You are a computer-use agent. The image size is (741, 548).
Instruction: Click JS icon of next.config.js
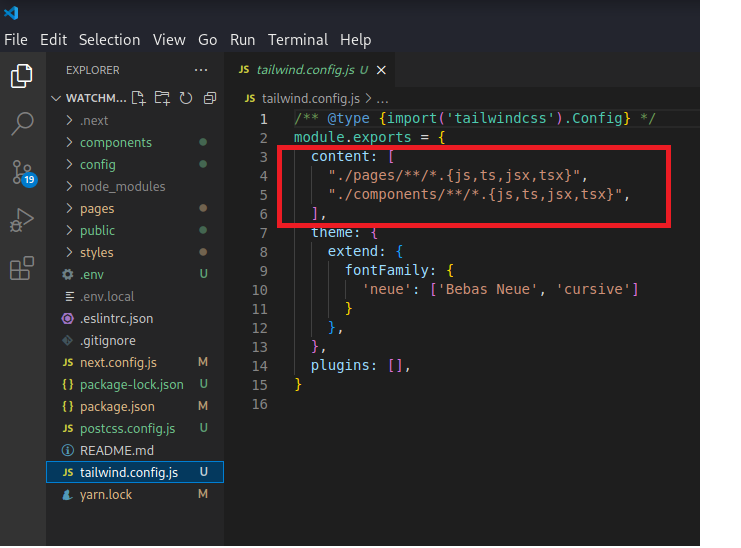tap(68, 362)
